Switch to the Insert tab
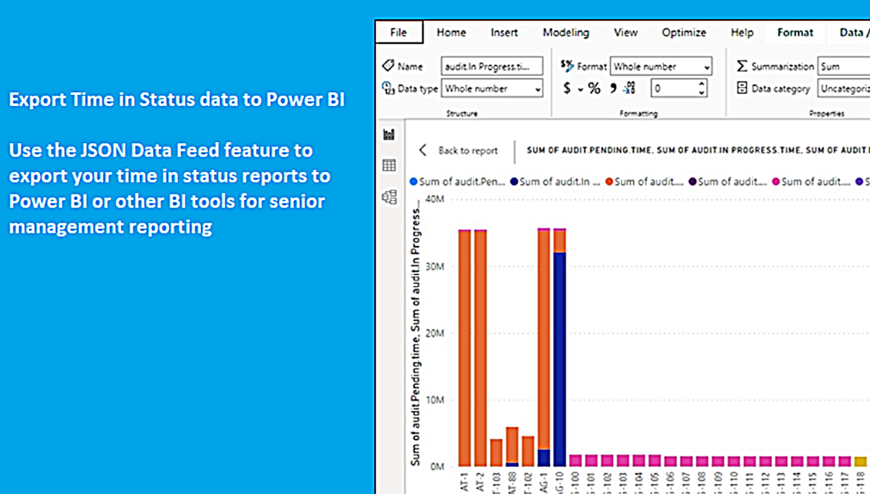 click(504, 32)
